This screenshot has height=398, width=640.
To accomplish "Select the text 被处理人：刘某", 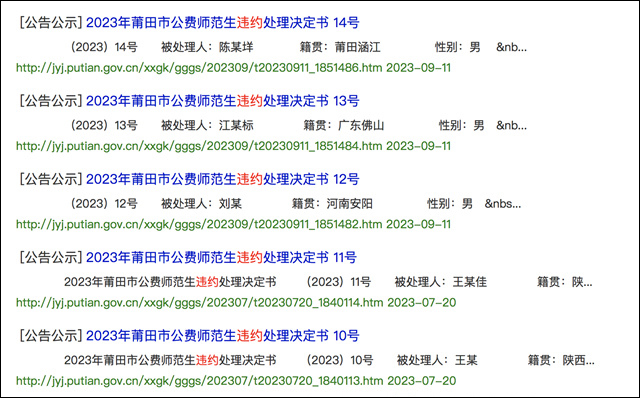I will [201, 204].
